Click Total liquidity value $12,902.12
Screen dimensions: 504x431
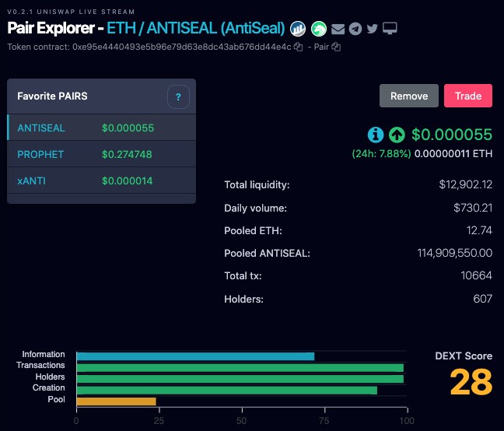pyautogui.click(x=465, y=184)
